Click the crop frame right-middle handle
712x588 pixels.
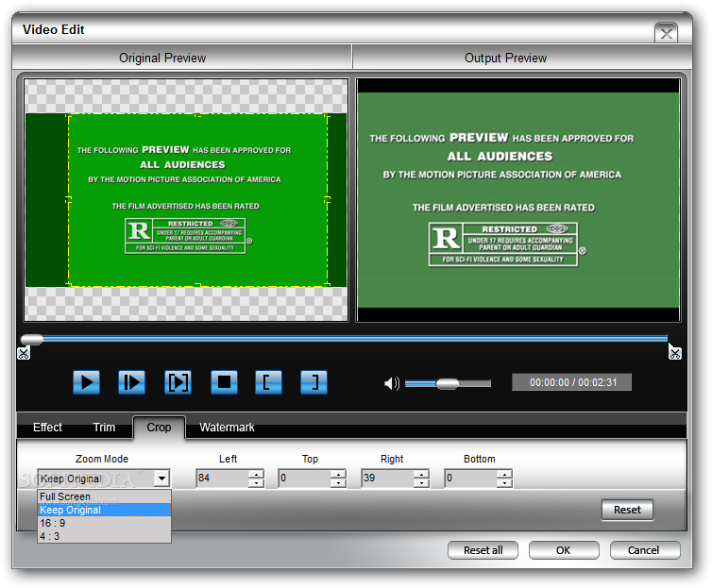tap(328, 199)
